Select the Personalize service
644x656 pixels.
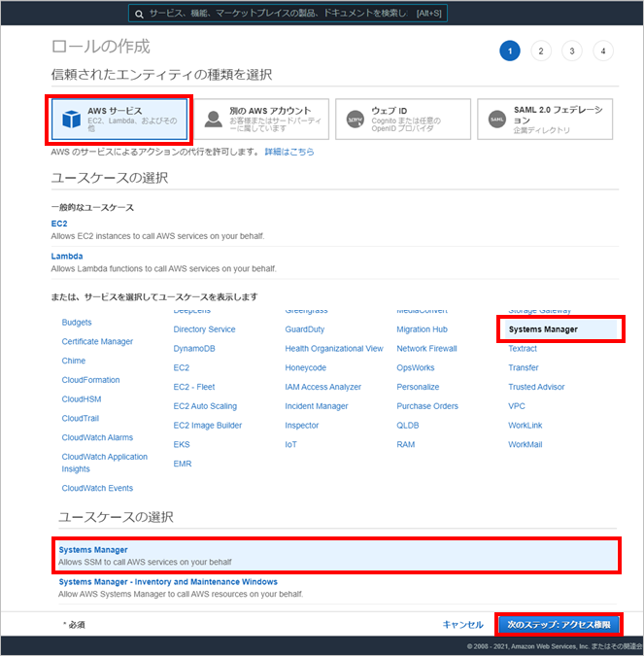[x=419, y=387]
